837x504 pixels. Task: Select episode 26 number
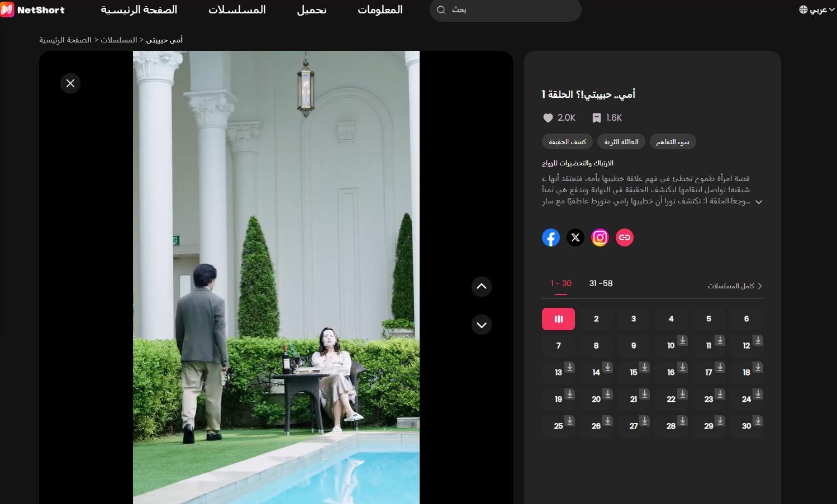pyautogui.click(x=596, y=426)
